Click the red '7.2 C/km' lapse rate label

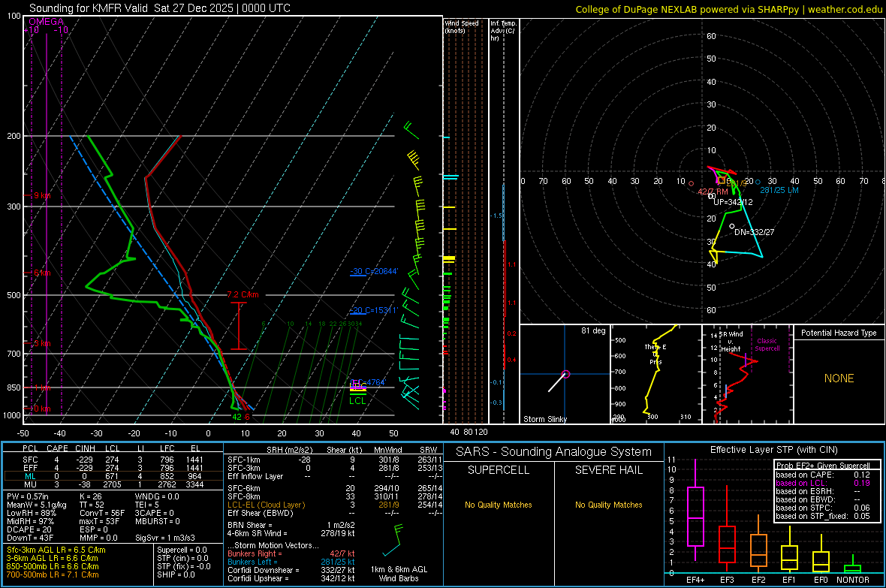(243, 294)
